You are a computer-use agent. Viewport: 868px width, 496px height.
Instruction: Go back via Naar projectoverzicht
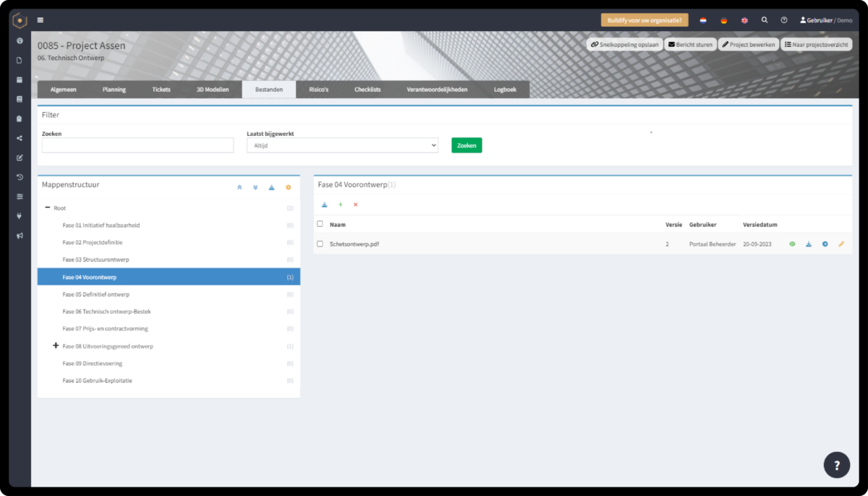[816, 43]
